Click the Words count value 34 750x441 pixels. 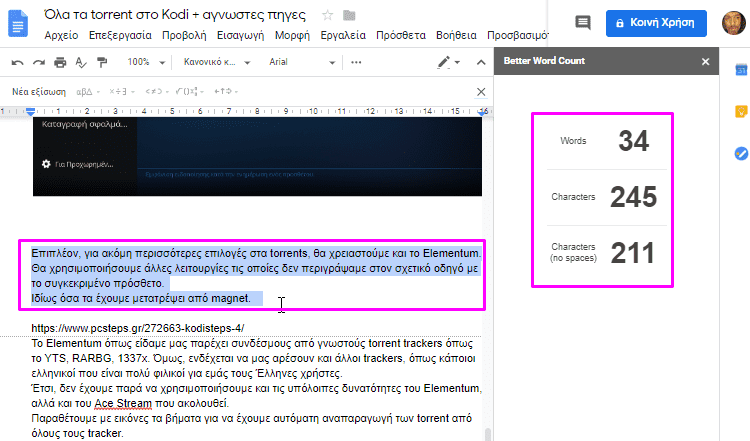(633, 141)
